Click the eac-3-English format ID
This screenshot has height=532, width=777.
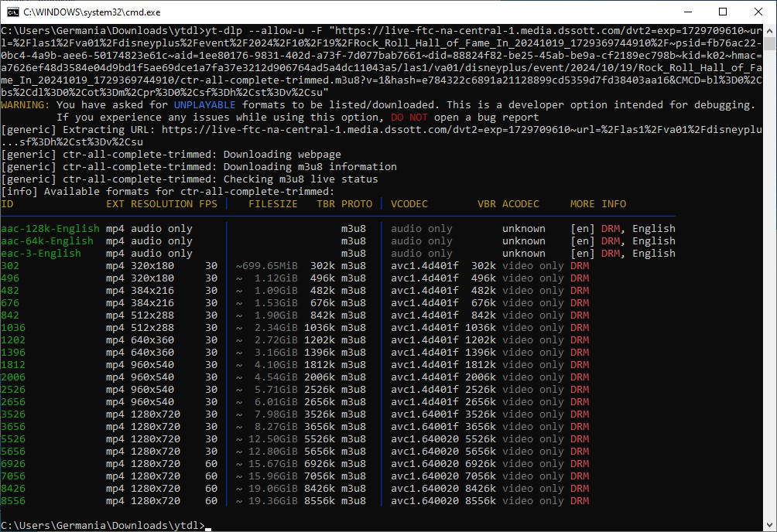41,254
